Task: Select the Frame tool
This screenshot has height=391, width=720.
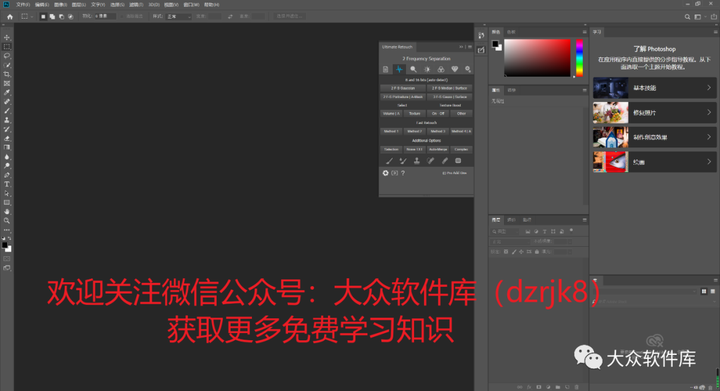Action: coord(7,84)
